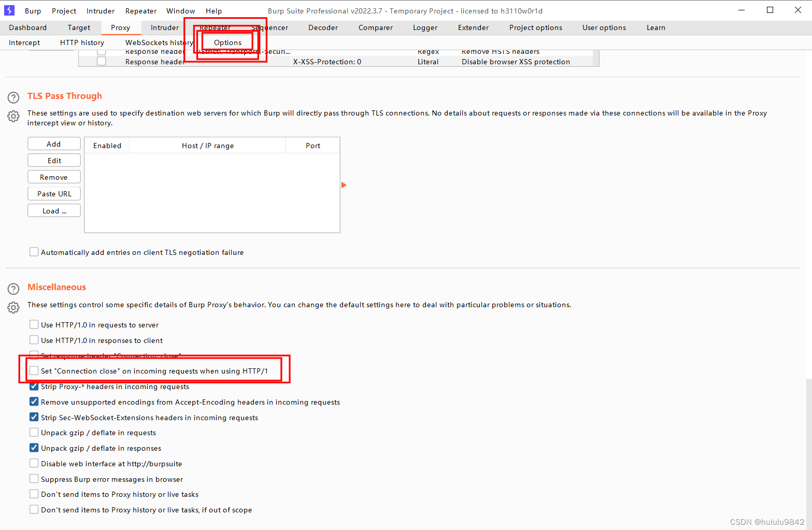Open settings gear for Miscellaneous section

[x=13, y=308]
